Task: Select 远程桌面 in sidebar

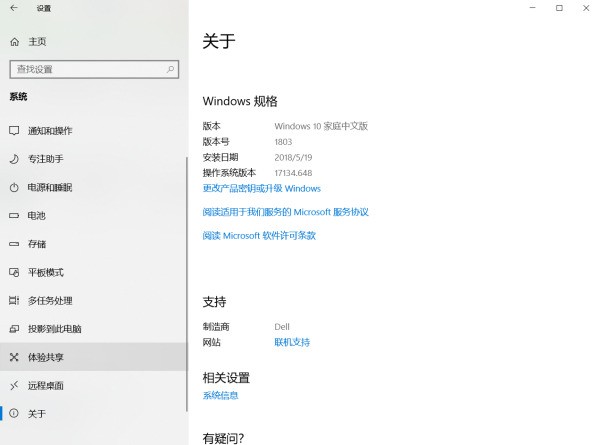Action: tap(93, 386)
